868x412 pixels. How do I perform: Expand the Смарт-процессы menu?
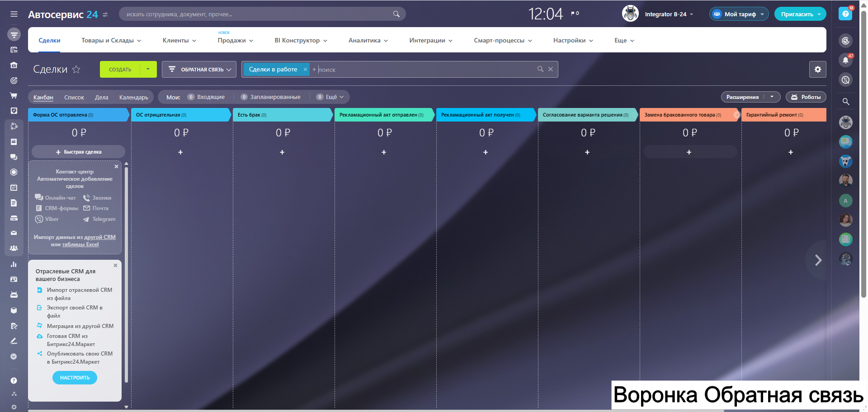pyautogui.click(x=503, y=40)
